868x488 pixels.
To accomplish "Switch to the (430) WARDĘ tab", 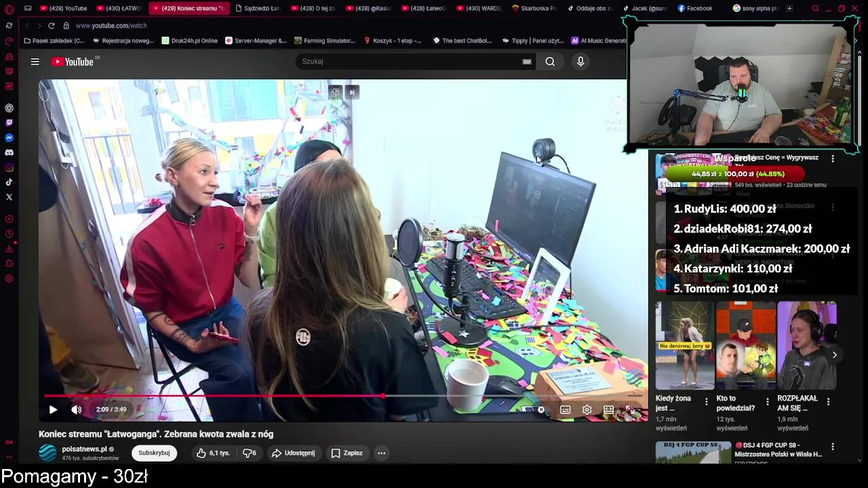I will (479, 8).
